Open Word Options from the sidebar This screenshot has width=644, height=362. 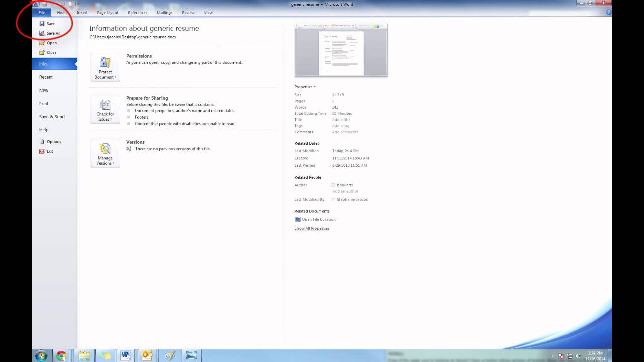point(50,142)
